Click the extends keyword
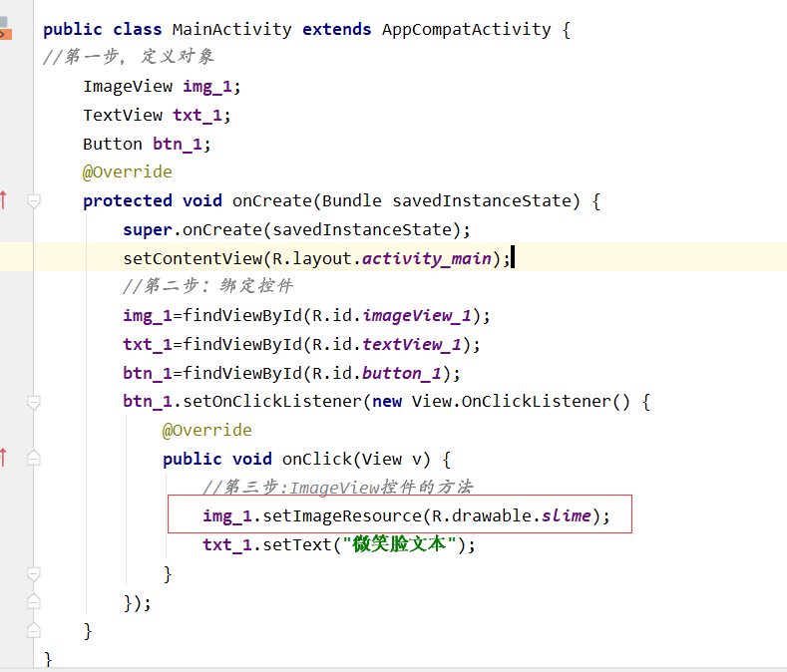This screenshot has height=672, width=787. tap(337, 29)
